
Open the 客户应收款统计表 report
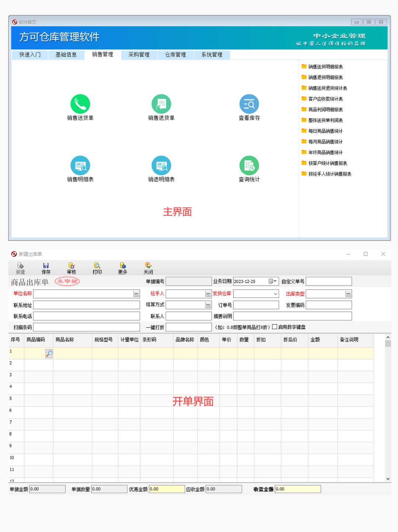[x=328, y=99]
